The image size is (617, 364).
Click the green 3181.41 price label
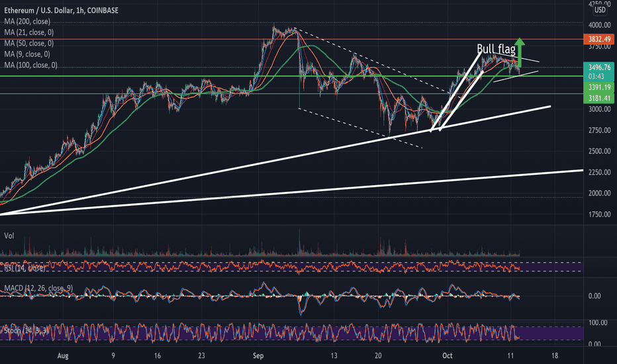[x=599, y=98]
